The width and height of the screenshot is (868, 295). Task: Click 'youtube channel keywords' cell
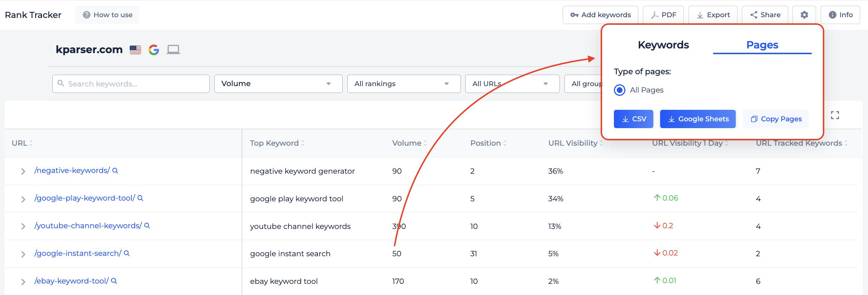coord(300,226)
